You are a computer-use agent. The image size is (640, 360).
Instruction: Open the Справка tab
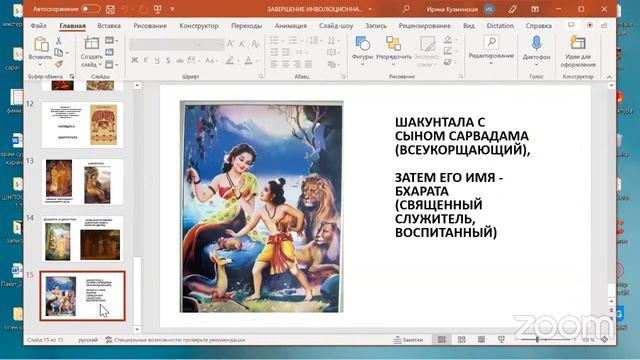(x=538, y=26)
